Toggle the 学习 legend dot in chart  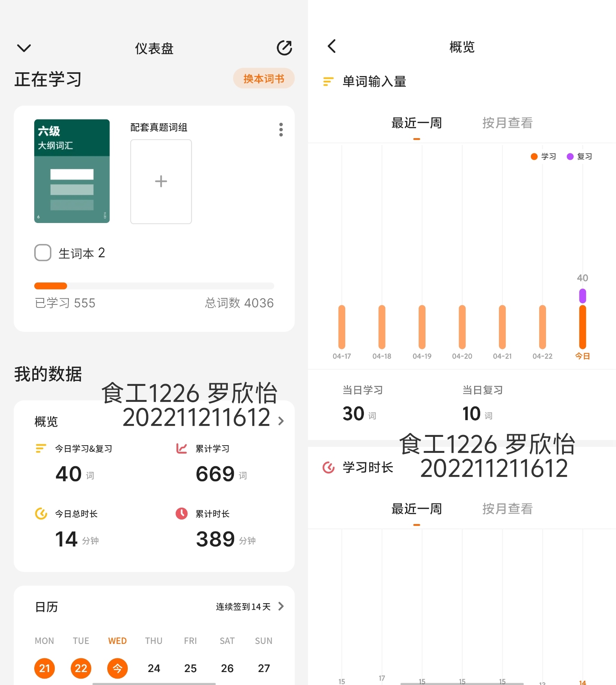534,156
